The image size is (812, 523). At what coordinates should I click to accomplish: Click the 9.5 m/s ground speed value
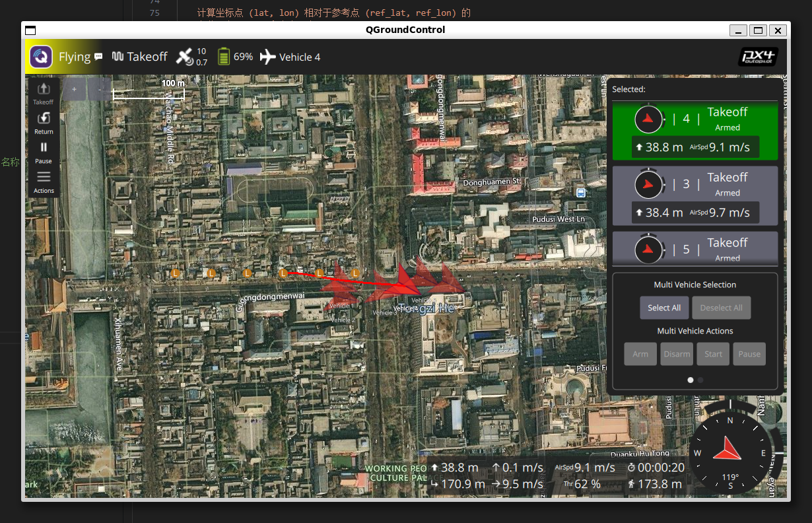518,484
